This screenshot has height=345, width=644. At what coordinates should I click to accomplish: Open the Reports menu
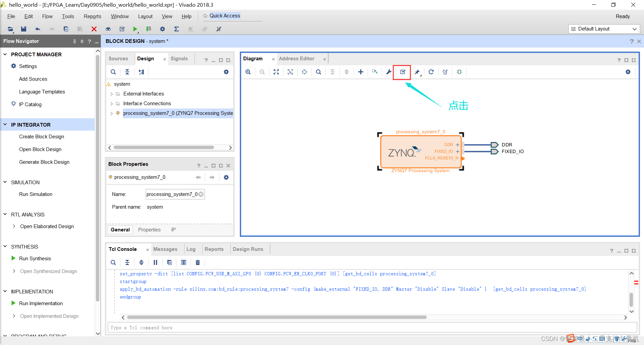point(92,16)
